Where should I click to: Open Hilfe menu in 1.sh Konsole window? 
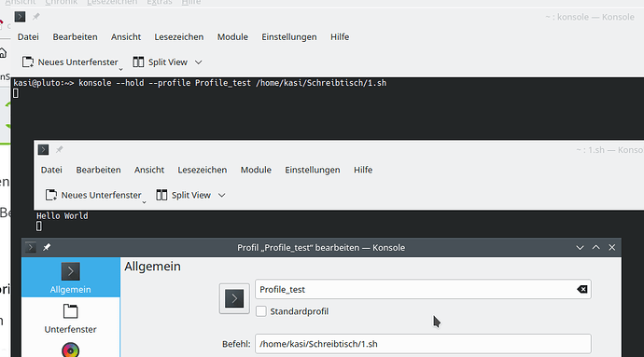(363, 170)
